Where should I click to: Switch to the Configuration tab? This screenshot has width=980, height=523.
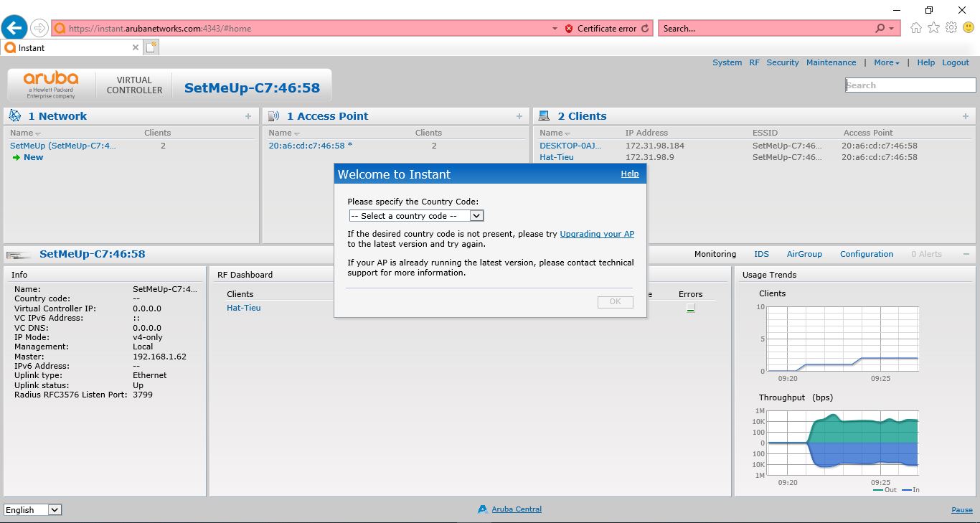[867, 254]
